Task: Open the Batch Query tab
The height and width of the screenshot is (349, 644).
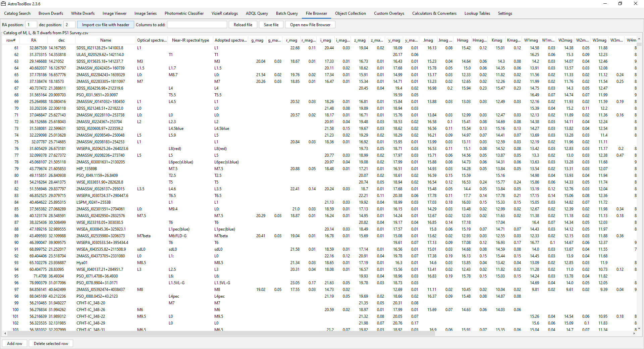Action: click(287, 13)
